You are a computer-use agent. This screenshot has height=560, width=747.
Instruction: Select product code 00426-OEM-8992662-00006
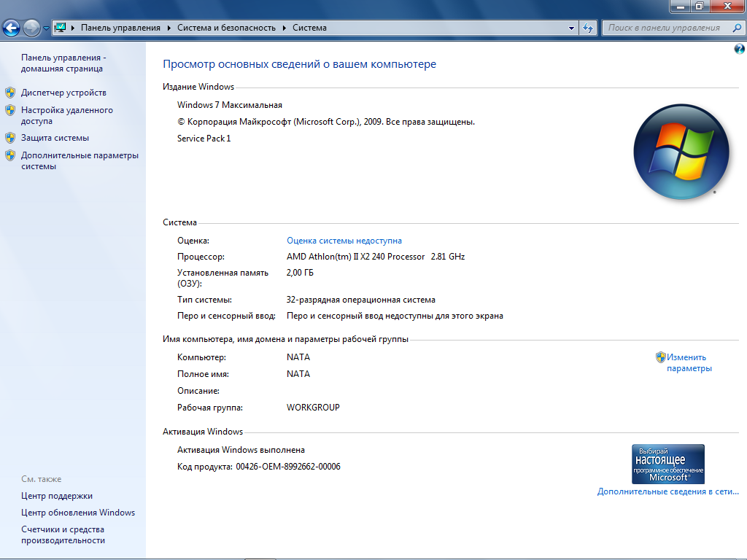[x=288, y=466]
